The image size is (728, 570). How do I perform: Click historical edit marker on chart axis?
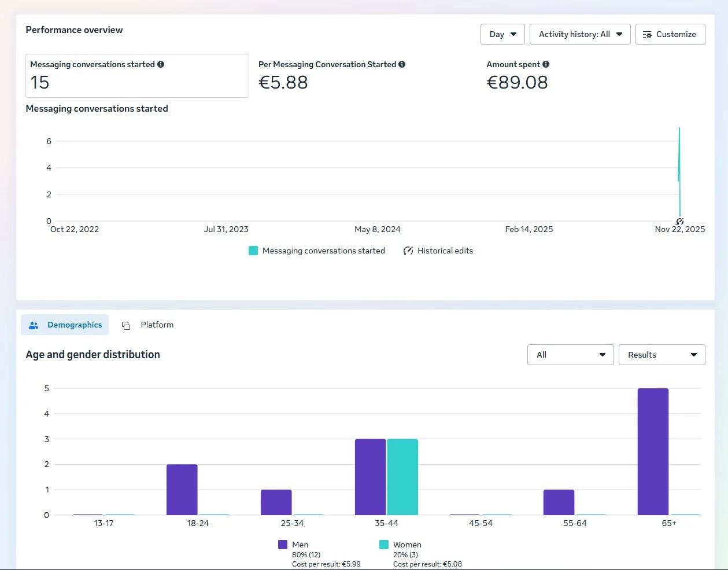[x=680, y=222]
